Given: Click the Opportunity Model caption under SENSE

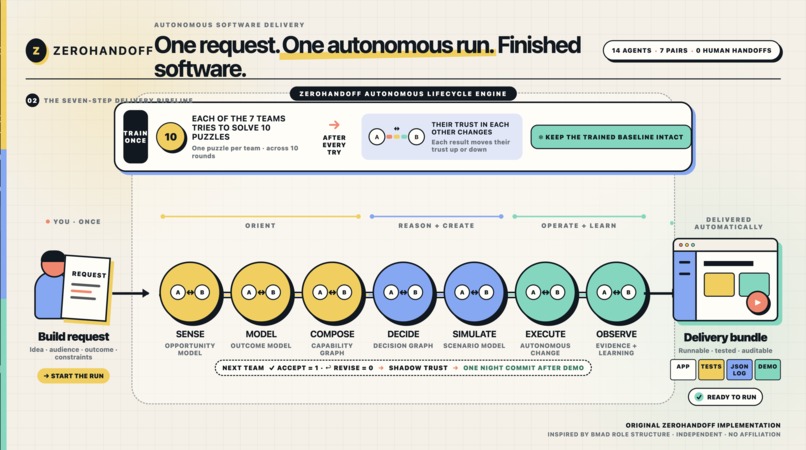Looking at the screenshot, I should pyautogui.click(x=190, y=349).
